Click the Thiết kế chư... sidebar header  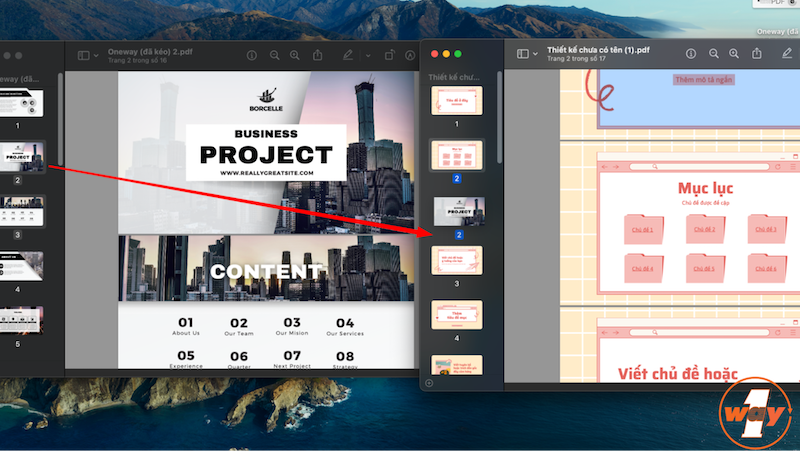(454, 77)
